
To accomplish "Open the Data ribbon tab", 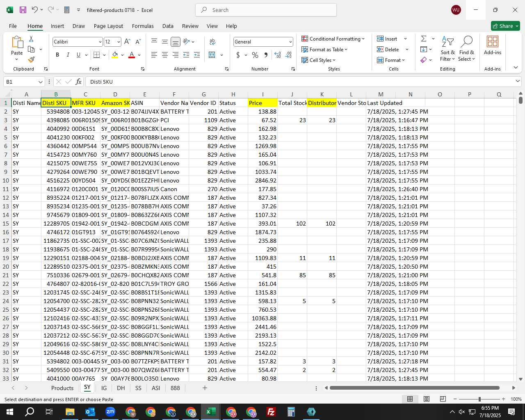I will 168,26.
